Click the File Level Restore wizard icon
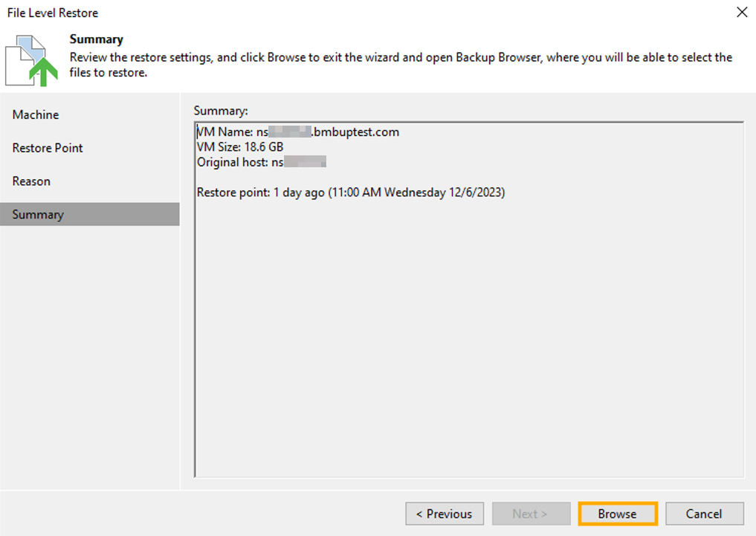Viewport: 756px width, 536px height. [31, 59]
